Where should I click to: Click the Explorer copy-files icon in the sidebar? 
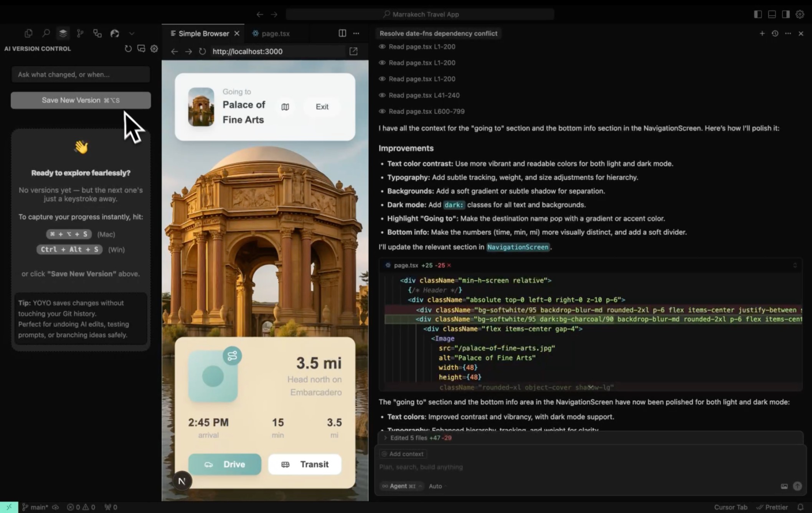click(28, 33)
